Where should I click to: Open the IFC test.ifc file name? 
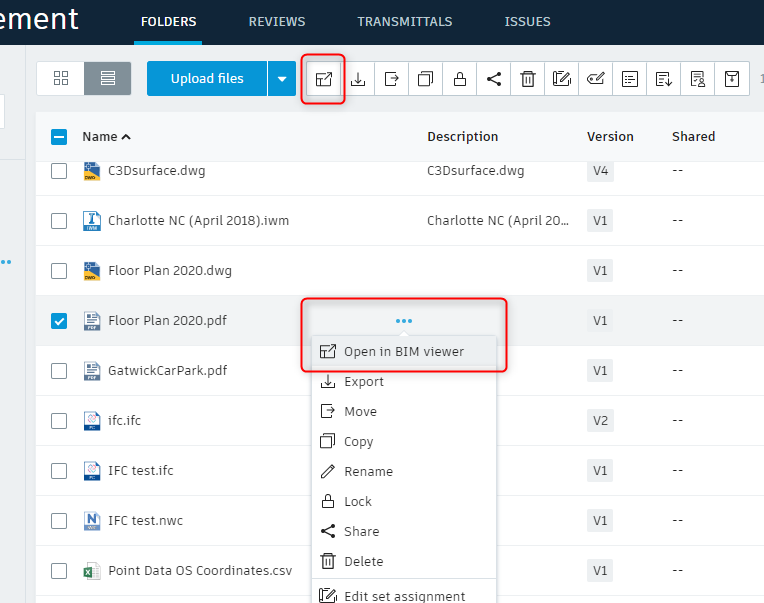[x=140, y=471]
